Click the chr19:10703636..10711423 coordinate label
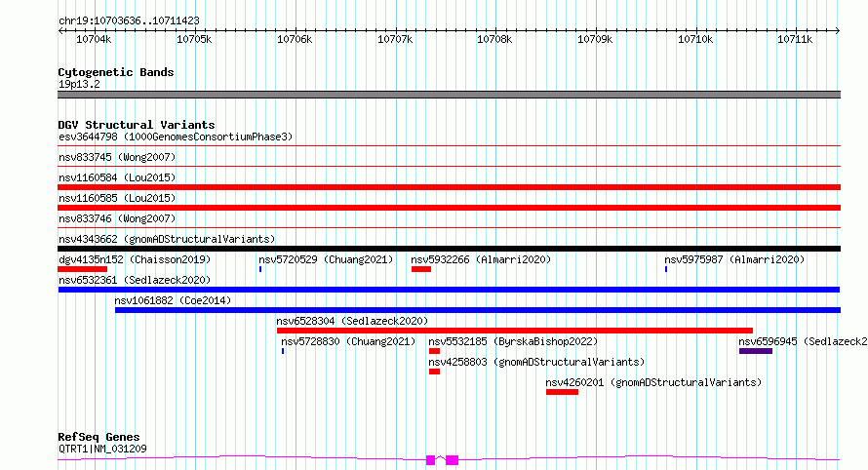868x470 pixels. (x=129, y=20)
